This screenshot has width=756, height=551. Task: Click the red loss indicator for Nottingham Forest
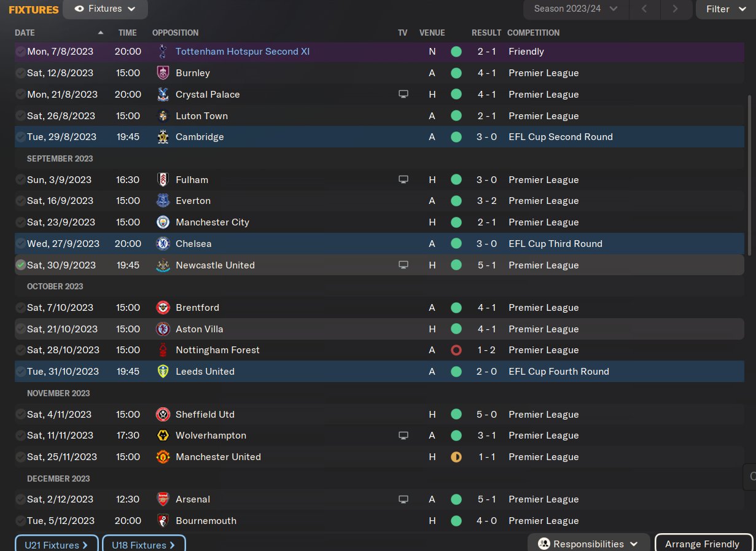click(456, 350)
